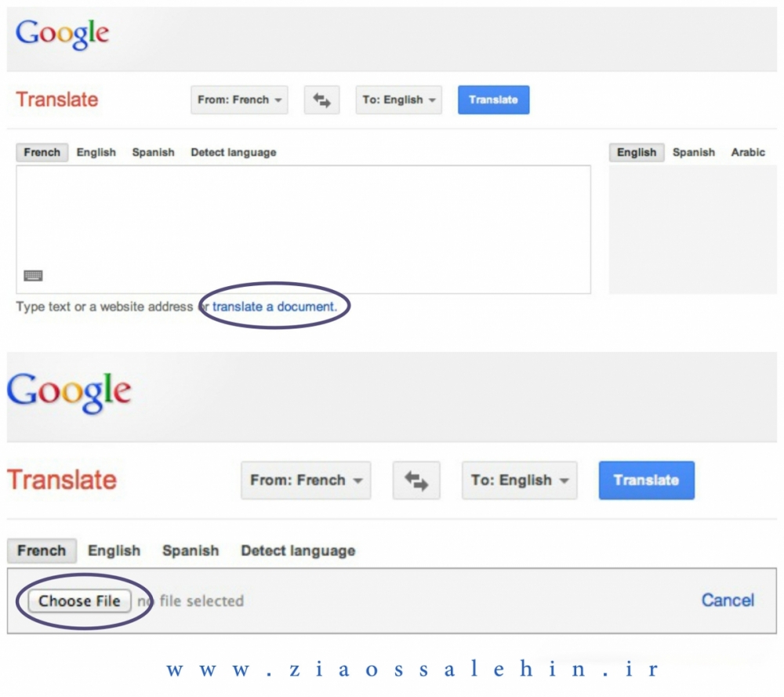This screenshot has width=784, height=697.
Task: Click the 'Cancel' link in file upload box
Action: pos(728,600)
